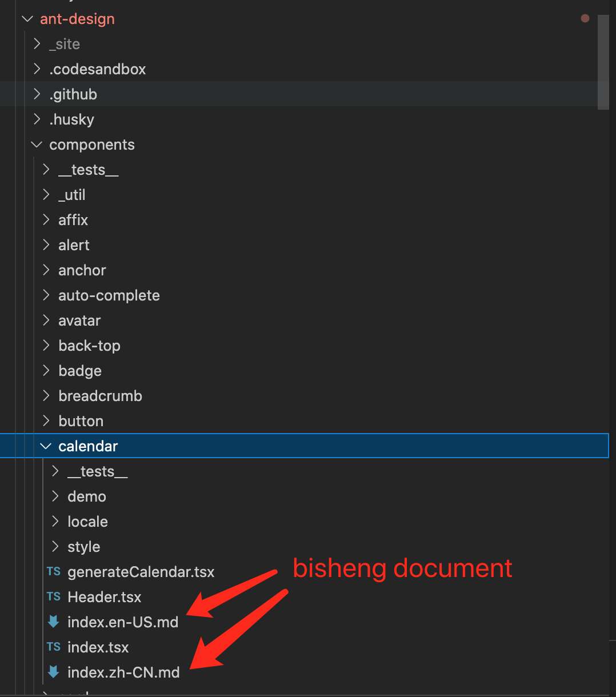Viewport: 616px width, 697px height.
Task: Expand the .github folder chevron
Action: click(x=37, y=94)
